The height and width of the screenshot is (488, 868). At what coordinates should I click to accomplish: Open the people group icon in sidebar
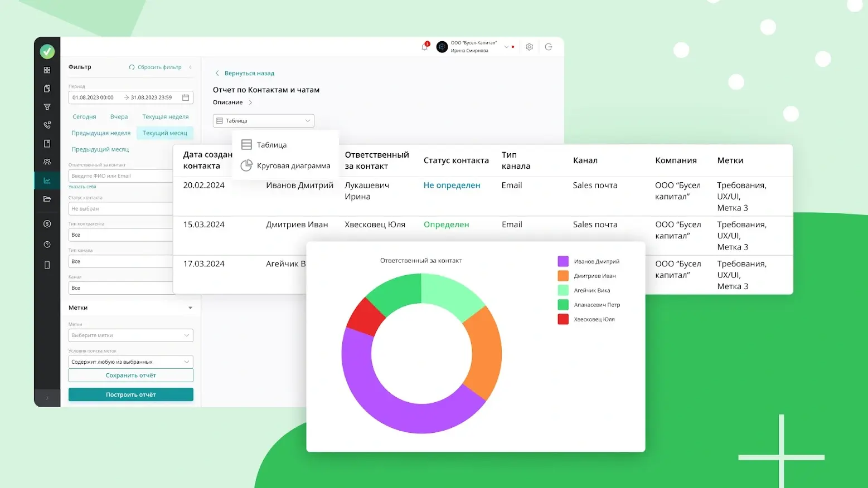(x=47, y=162)
